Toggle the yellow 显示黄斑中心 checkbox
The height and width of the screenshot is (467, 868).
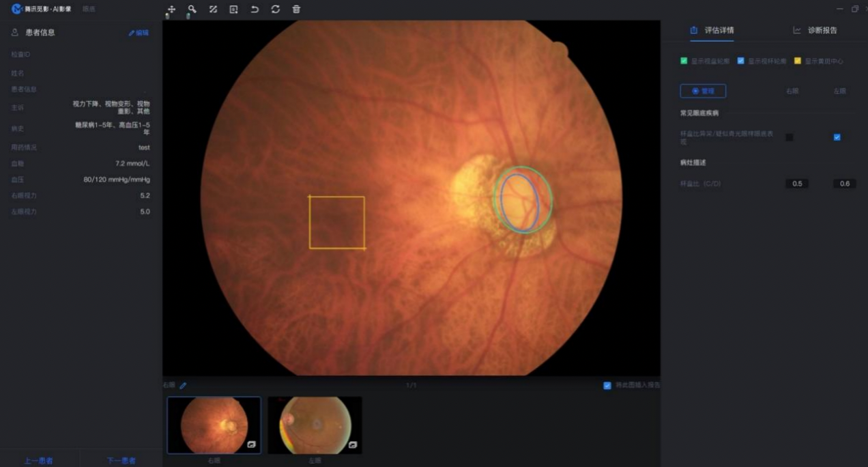click(798, 61)
